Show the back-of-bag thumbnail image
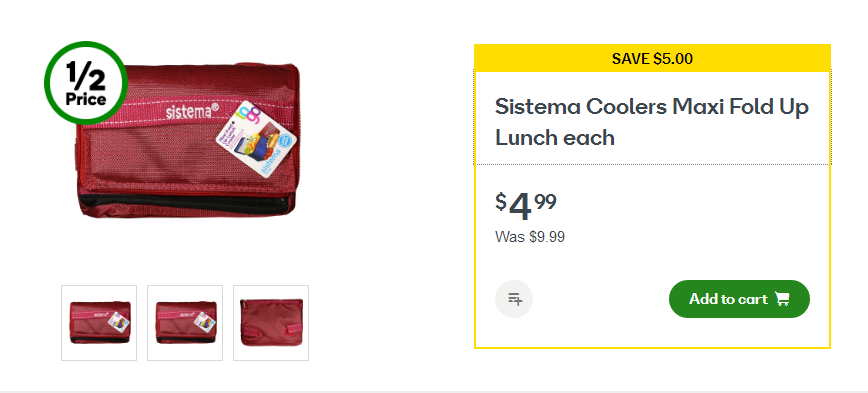The image size is (868, 393). [x=271, y=323]
